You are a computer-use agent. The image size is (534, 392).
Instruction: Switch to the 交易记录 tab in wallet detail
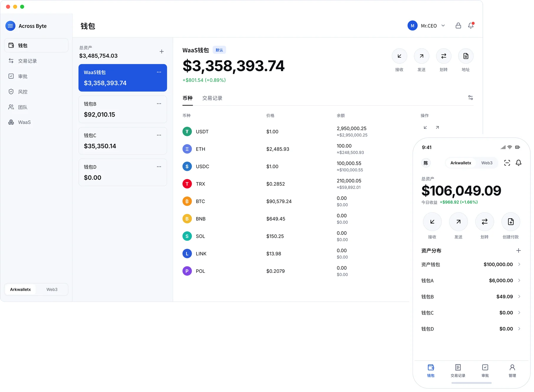(212, 98)
